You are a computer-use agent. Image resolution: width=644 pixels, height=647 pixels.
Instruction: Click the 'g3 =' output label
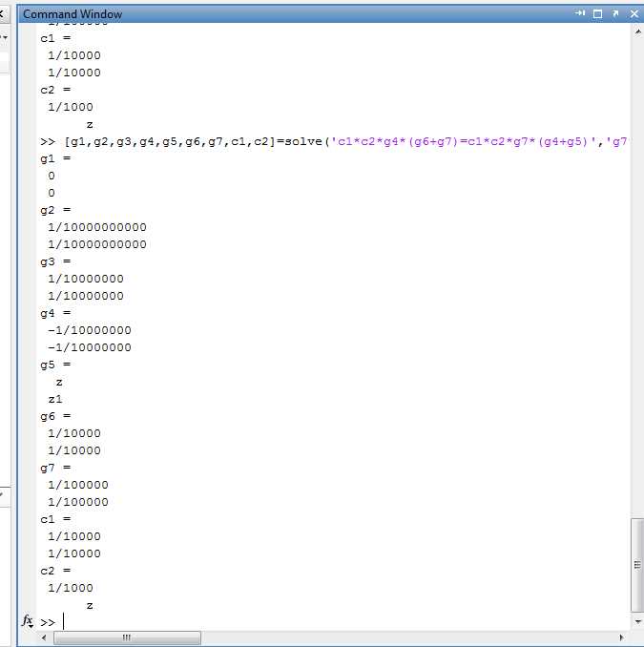(x=55, y=262)
